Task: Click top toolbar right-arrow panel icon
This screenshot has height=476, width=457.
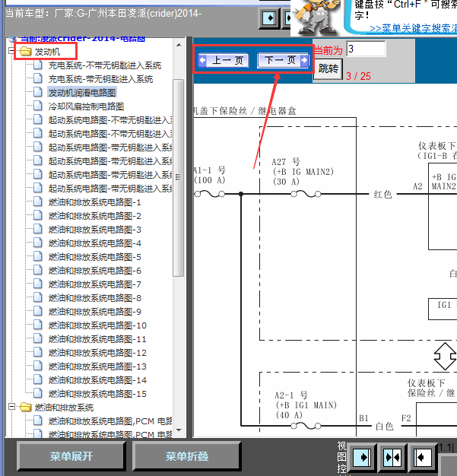Action: 269,18
